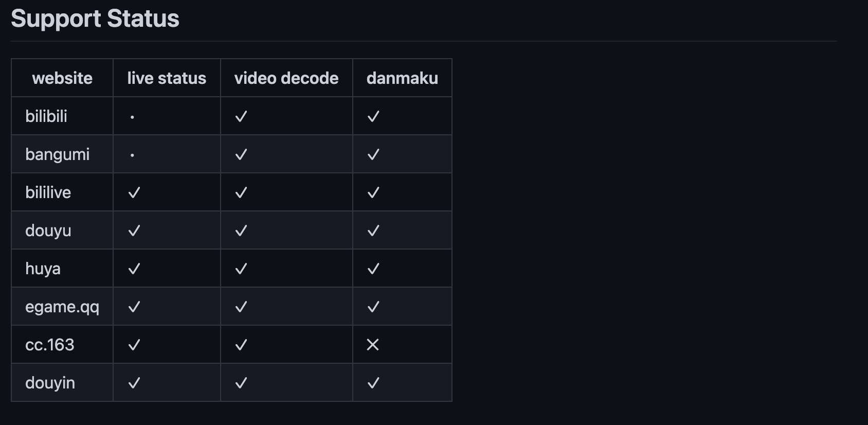Click the egame.qq live status checkmark

(x=134, y=307)
